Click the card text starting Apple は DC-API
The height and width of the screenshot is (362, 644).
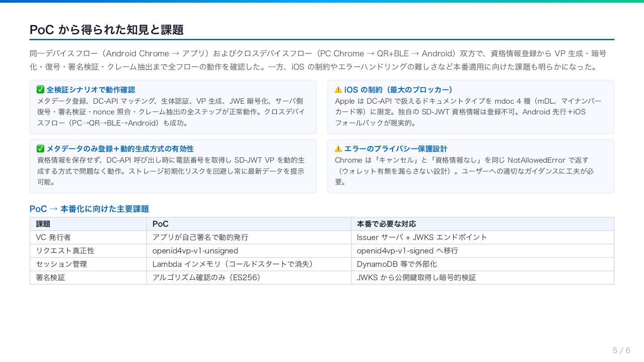[x=468, y=112]
